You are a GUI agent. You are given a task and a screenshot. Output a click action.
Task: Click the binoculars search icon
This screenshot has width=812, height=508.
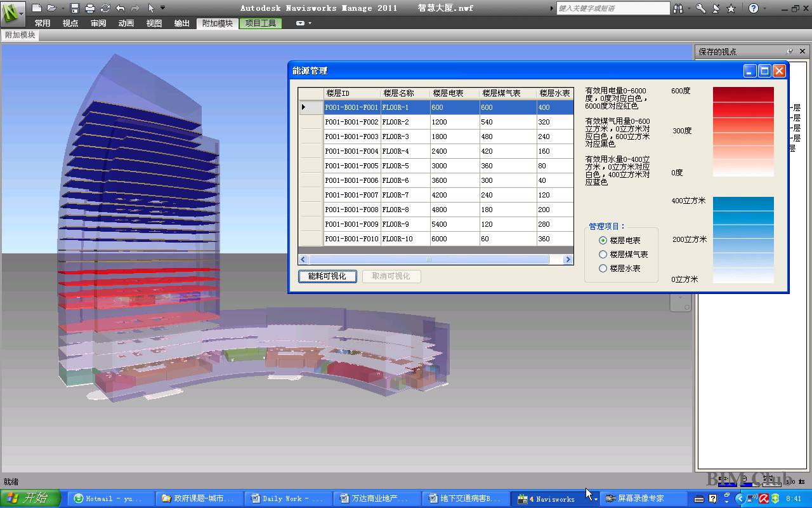pos(678,8)
